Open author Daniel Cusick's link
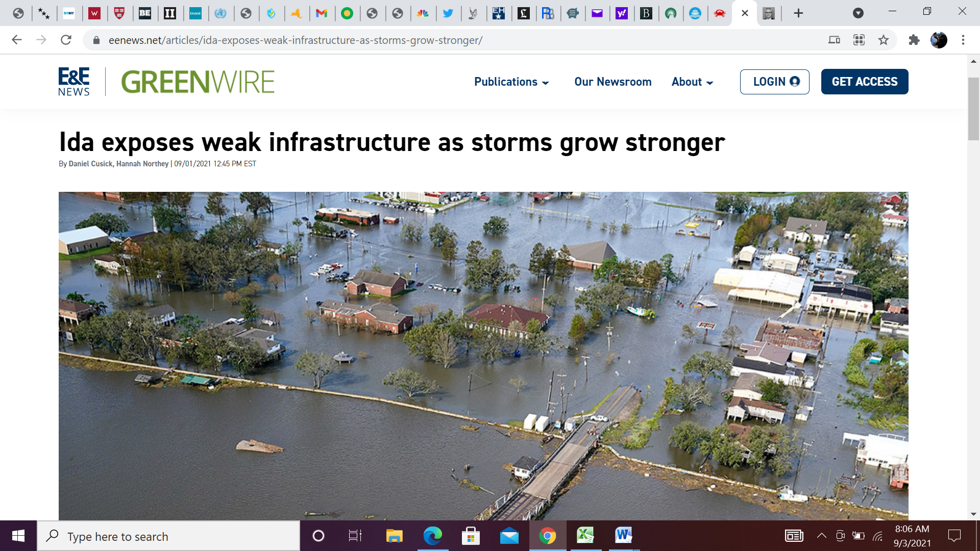The image size is (980, 551). point(90,164)
